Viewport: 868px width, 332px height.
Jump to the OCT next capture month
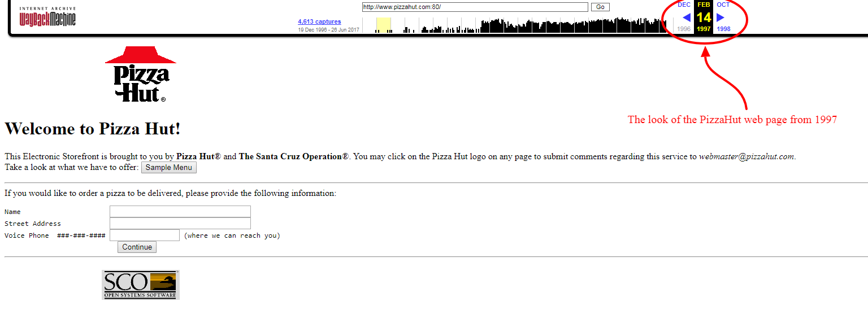(723, 5)
